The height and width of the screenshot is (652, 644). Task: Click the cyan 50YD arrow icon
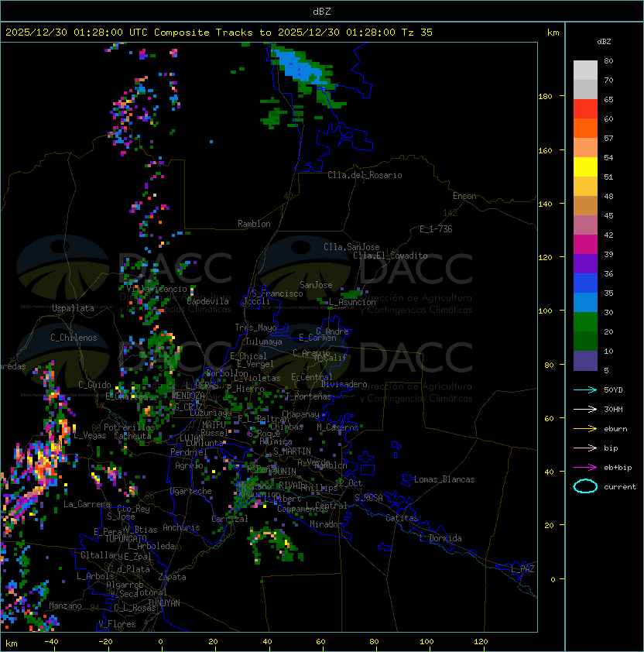(585, 390)
